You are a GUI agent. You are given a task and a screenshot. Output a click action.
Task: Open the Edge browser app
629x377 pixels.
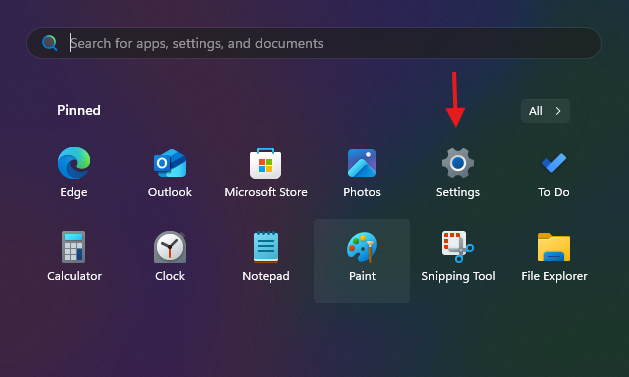click(74, 172)
